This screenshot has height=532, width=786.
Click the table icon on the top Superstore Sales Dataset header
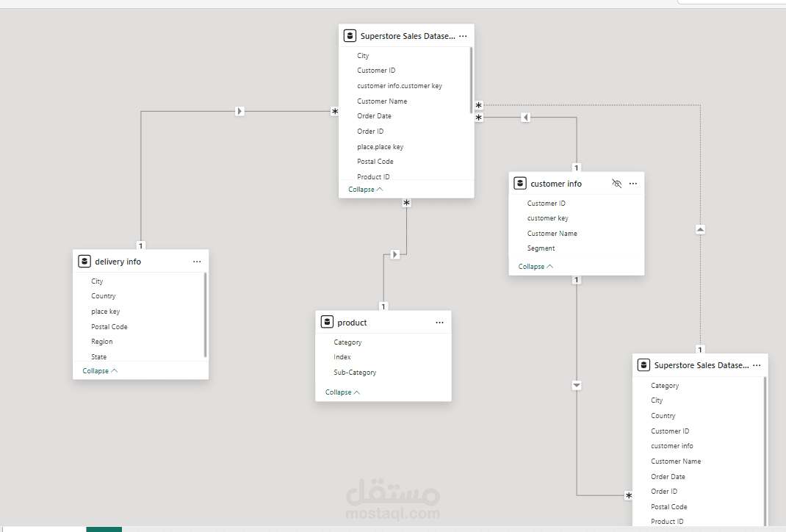click(350, 35)
